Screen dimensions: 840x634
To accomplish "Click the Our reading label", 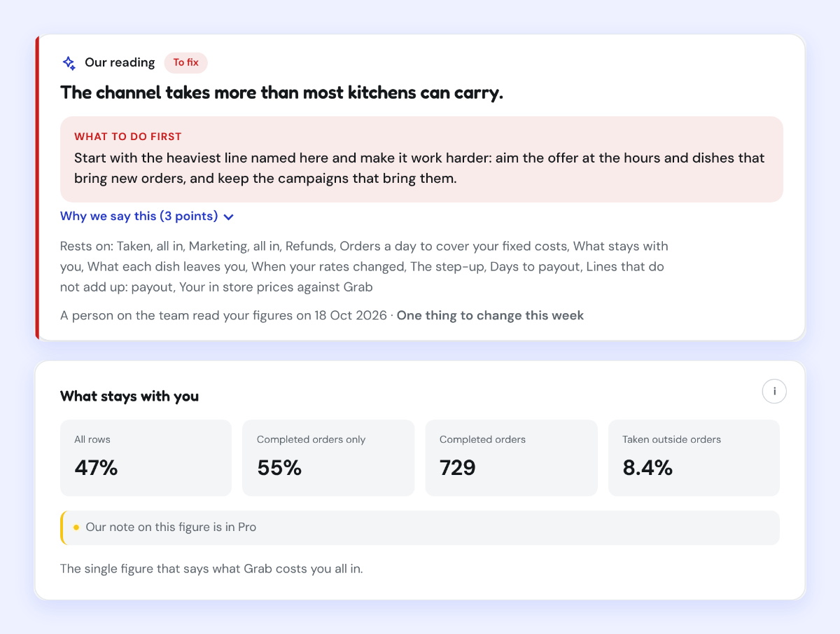I will click(120, 63).
